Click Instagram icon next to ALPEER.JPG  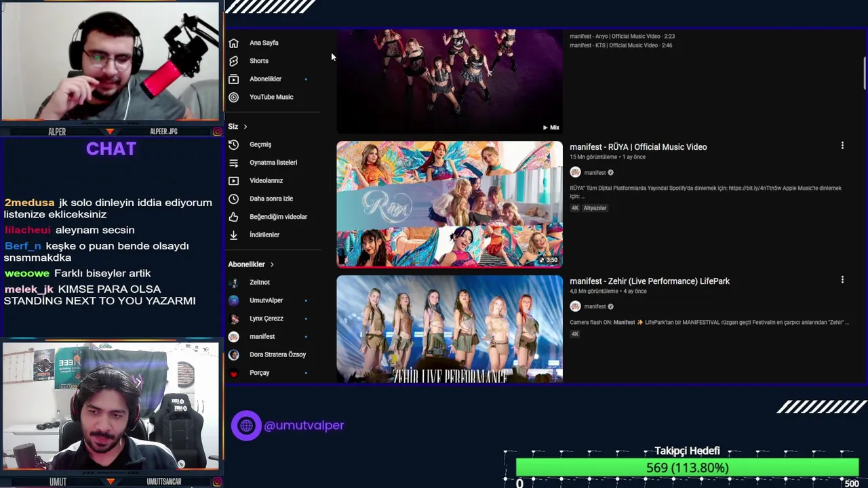217,131
